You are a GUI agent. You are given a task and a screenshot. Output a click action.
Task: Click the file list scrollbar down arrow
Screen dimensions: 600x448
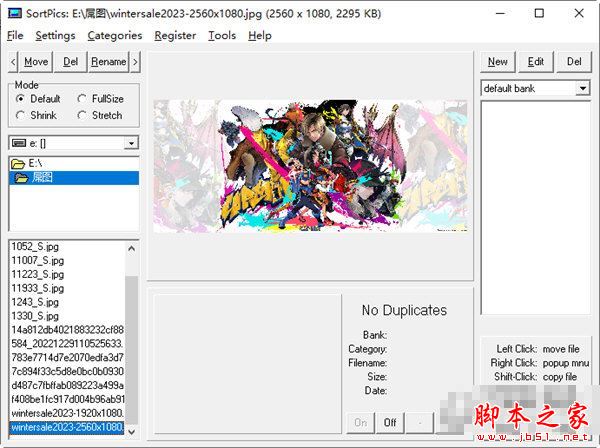pyautogui.click(x=132, y=432)
